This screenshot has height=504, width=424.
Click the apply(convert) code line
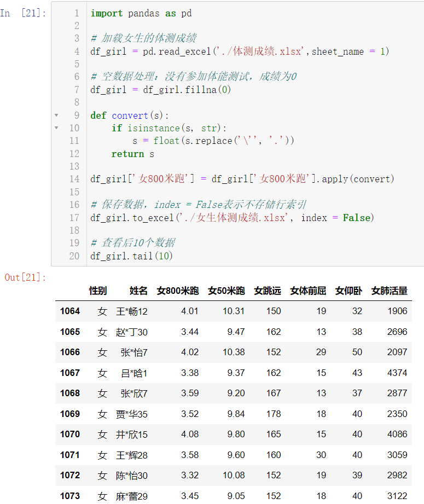242,179
